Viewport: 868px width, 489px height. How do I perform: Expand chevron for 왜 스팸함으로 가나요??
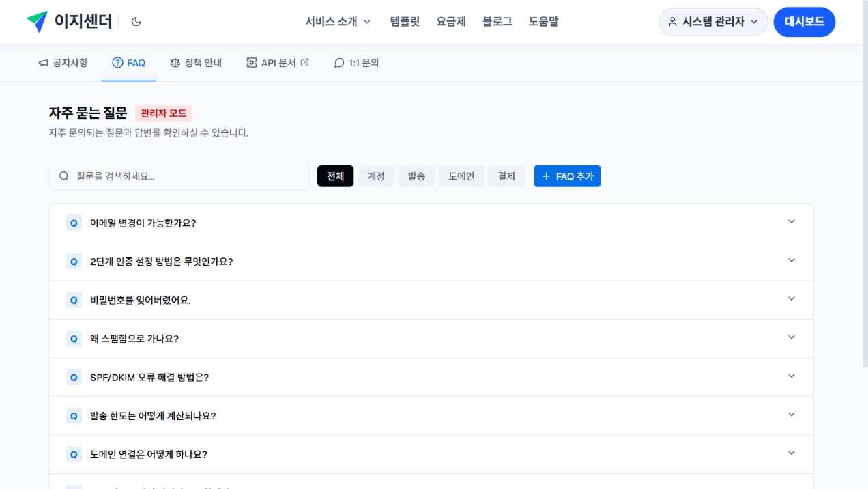(x=792, y=337)
